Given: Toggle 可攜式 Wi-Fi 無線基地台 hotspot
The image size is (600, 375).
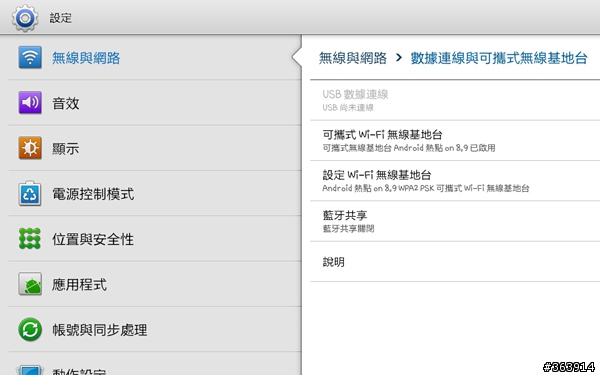Looking at the screenshot, I should pos(455,140).
